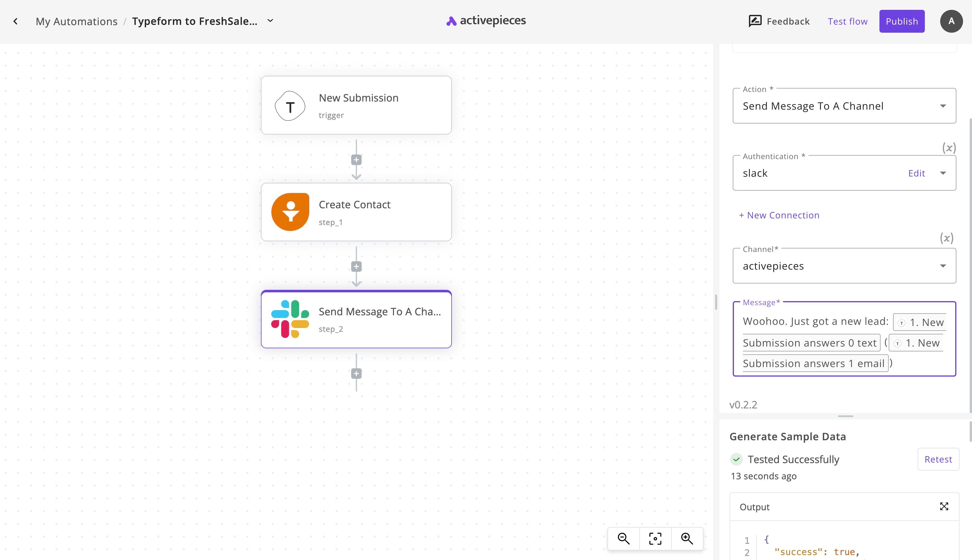Click the back arrow icon
This screenshot has width=972, height=560.
click(x=15, y=21)
